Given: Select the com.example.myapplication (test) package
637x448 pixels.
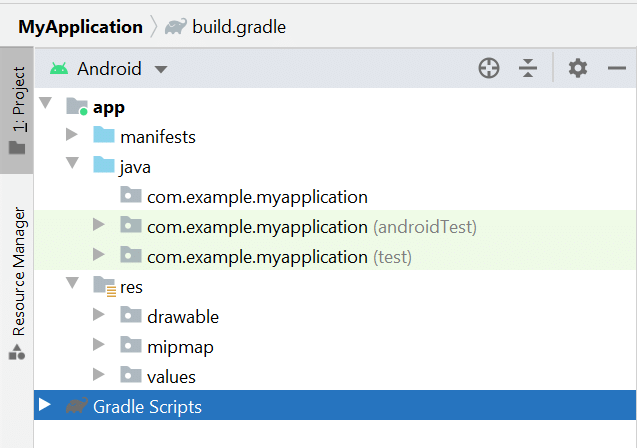Looking at the screenshot, I should (x=280, y=257).
